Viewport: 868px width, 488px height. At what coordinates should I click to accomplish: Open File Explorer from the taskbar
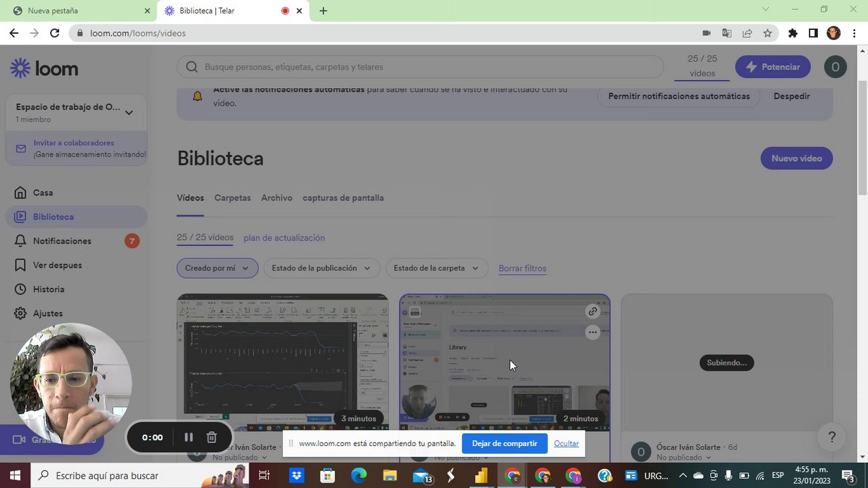pyautogui.click(x=389, y=476)
